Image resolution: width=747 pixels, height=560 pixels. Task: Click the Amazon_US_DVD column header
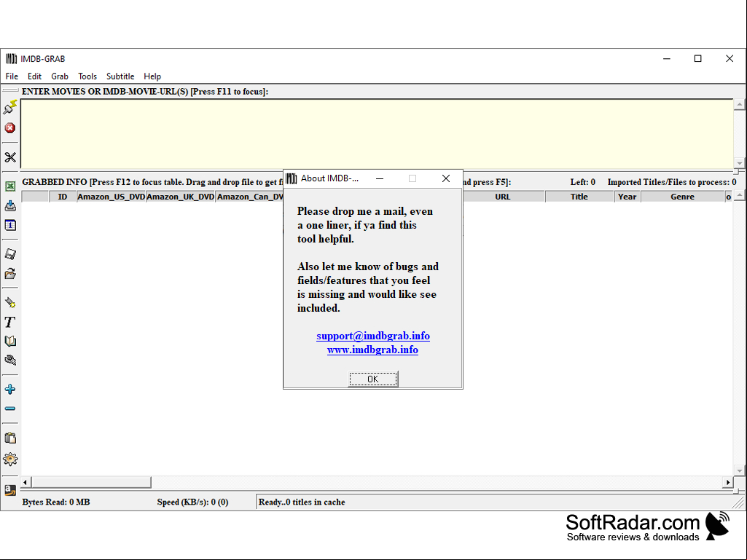tap(111, 197)
